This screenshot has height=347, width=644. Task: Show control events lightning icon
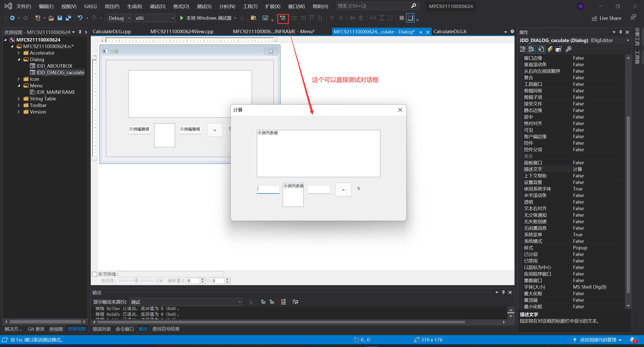(550, 49)
